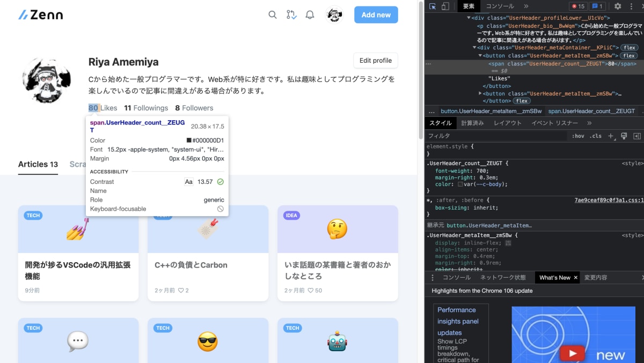This screenshot has height=363, width=644.
Task: Open flexbox editor icon beside inline-flex
Action: click(x=508, y=243)
